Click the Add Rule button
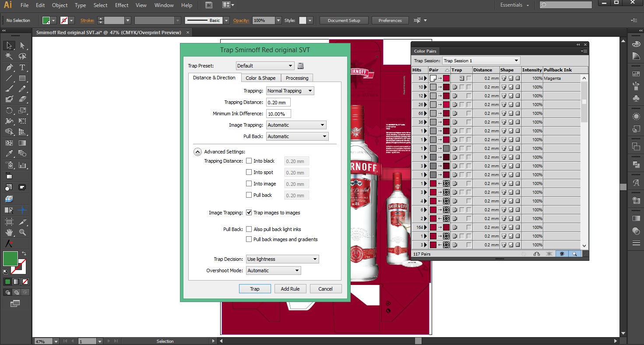 290,289
